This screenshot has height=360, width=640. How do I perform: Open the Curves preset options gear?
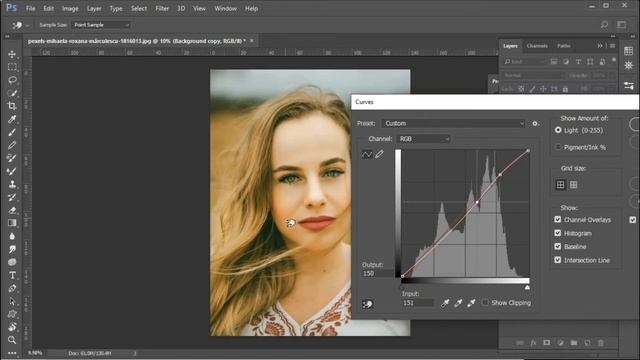click(535, 123)
